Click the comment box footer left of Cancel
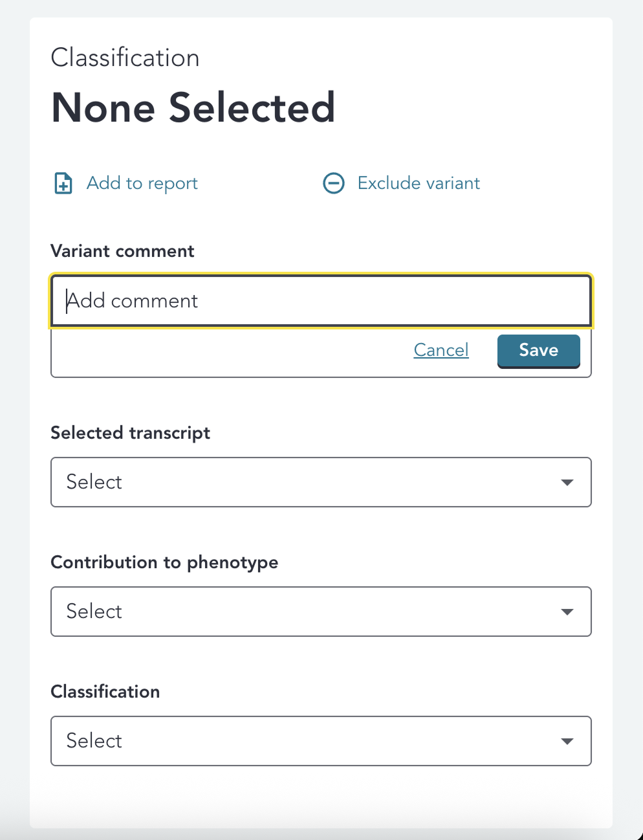The height and width of the screenshot is (840, 643). click(226, 352)
